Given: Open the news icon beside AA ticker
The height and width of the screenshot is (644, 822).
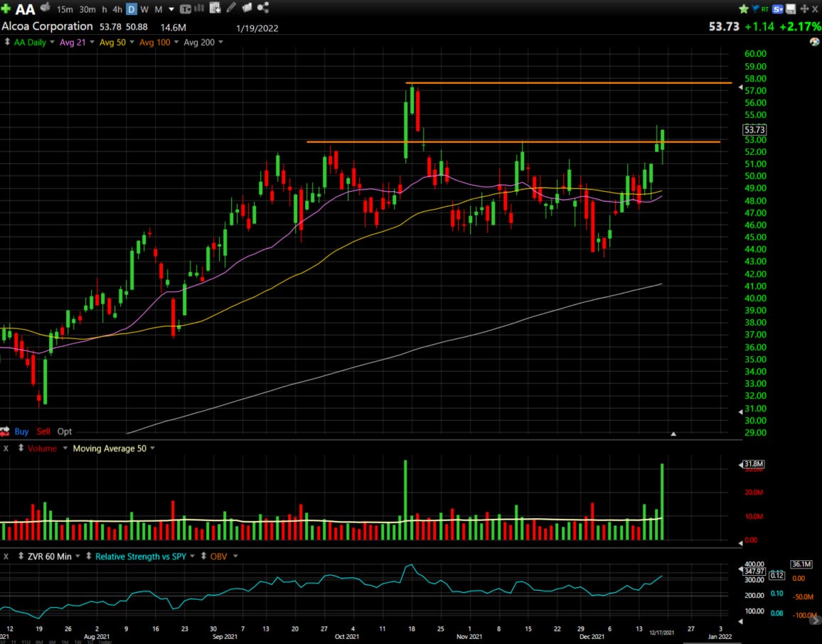Looking at the screenshot, I should tap(45, 7).
